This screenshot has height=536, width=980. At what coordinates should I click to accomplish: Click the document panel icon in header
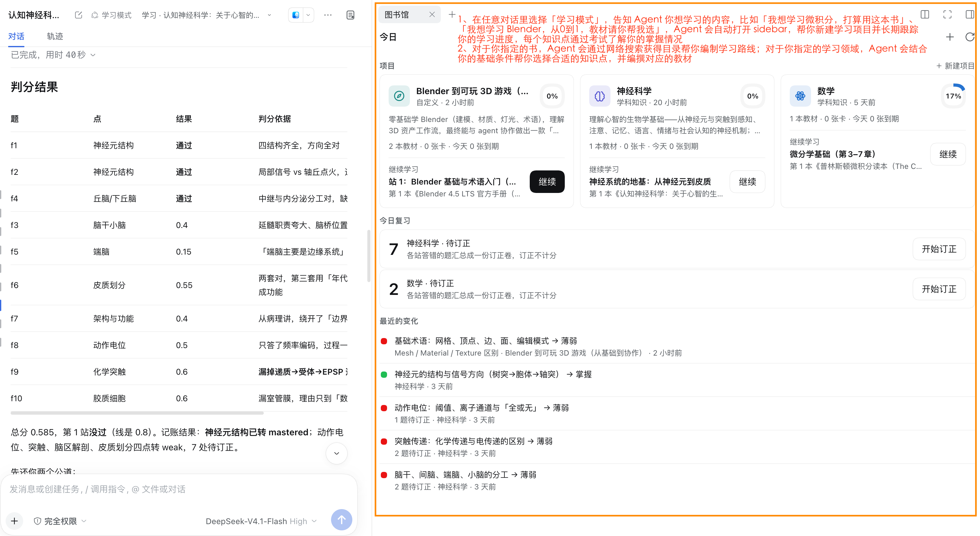point(350,15)
